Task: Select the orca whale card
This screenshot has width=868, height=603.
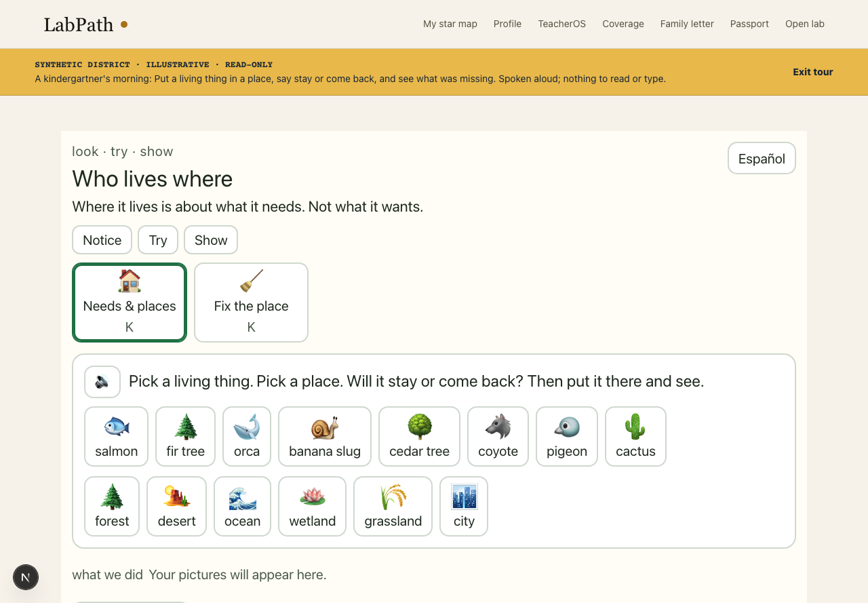Action: [247, 437]
